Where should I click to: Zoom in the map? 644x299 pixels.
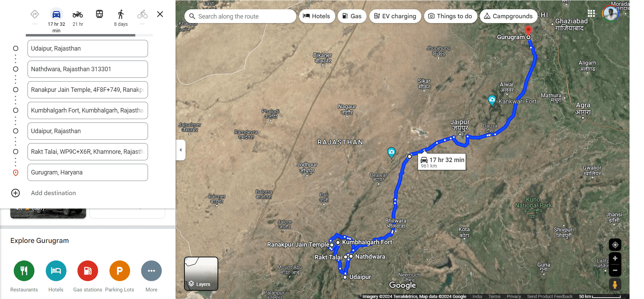point(615,258)
